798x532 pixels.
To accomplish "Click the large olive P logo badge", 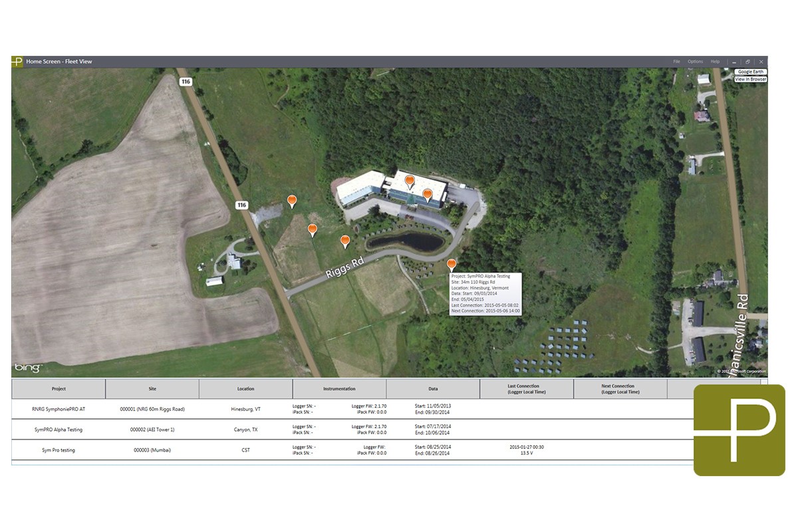I will click(739, 430).
